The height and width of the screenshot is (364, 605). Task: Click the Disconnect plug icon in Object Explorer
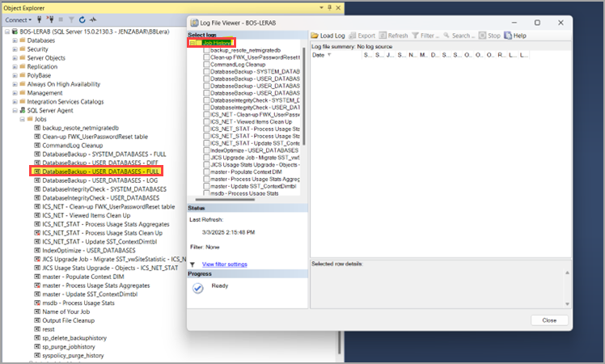click(50, 19)
